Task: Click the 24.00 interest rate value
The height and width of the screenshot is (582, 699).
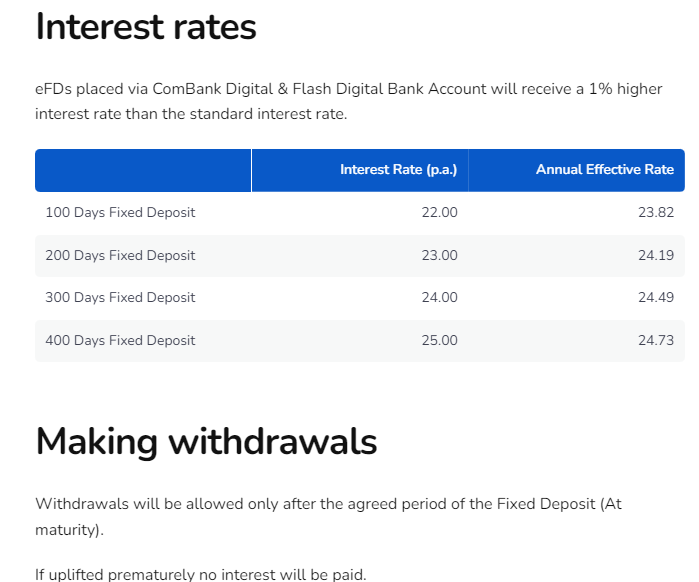Action: coord(440,297)
